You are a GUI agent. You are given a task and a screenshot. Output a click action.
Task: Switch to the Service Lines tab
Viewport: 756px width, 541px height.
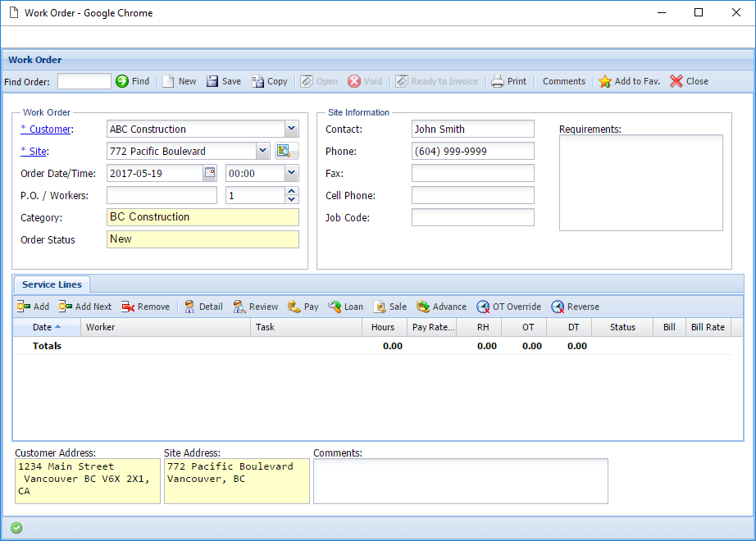coord(51,284)
